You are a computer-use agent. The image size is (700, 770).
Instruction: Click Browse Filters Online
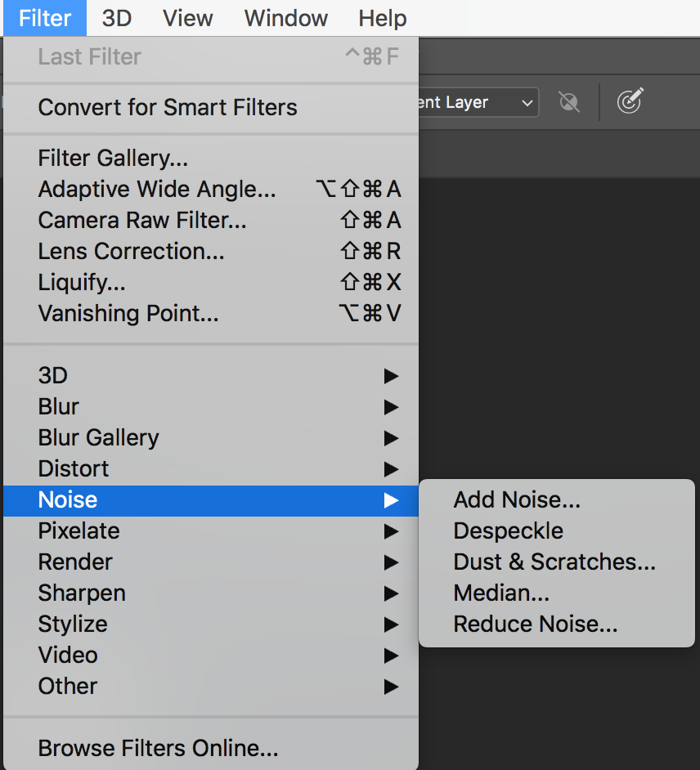(211, 749)
